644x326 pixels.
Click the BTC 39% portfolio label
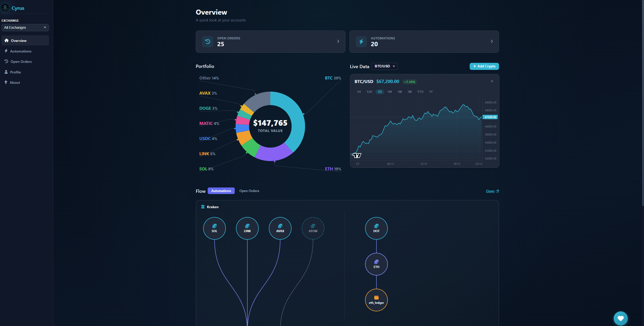333,78
